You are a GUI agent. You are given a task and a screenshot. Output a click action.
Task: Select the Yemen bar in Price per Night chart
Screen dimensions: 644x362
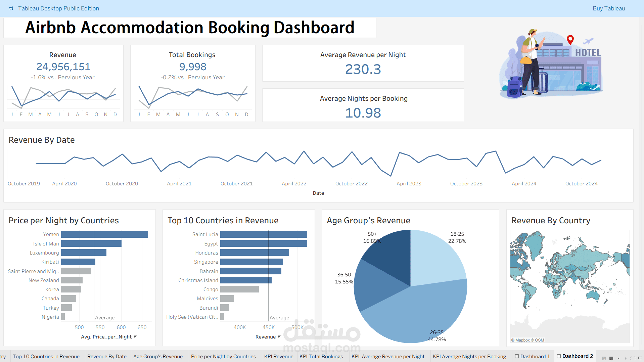104,234
